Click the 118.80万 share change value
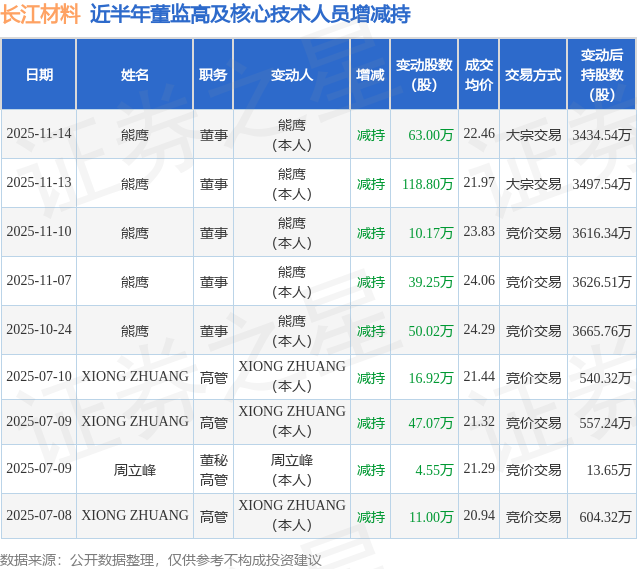This screenshot has height=569, width=637. pos(428,184)
